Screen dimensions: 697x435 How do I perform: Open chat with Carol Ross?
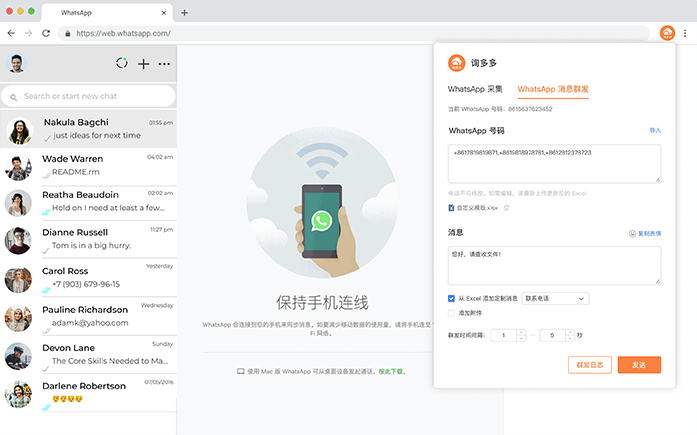[88, 278]
